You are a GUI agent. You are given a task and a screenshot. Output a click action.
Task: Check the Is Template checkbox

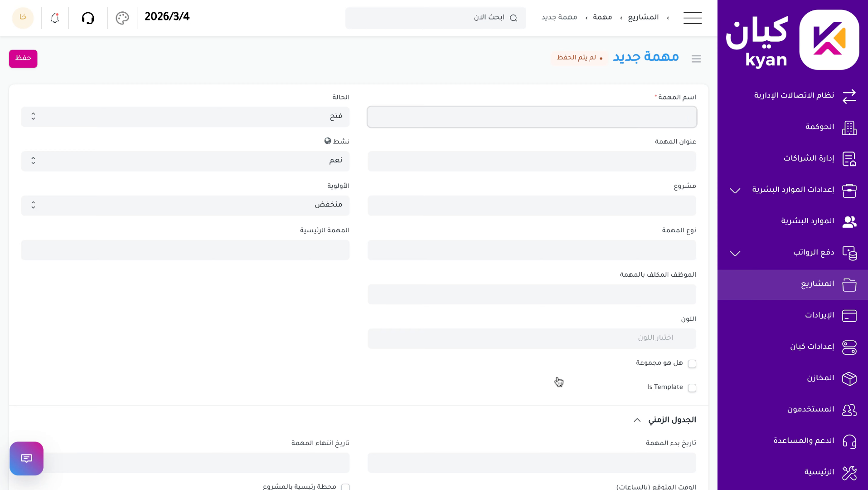click(692, 388)
